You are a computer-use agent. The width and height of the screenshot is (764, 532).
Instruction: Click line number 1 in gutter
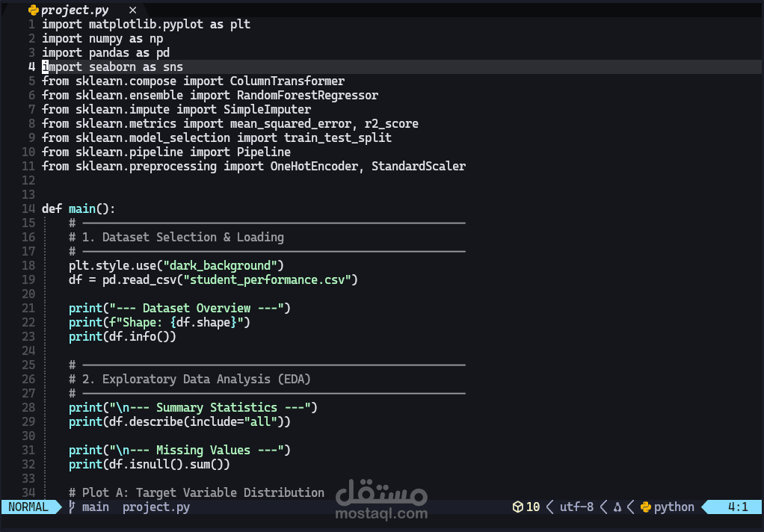(x=31, y=25)
